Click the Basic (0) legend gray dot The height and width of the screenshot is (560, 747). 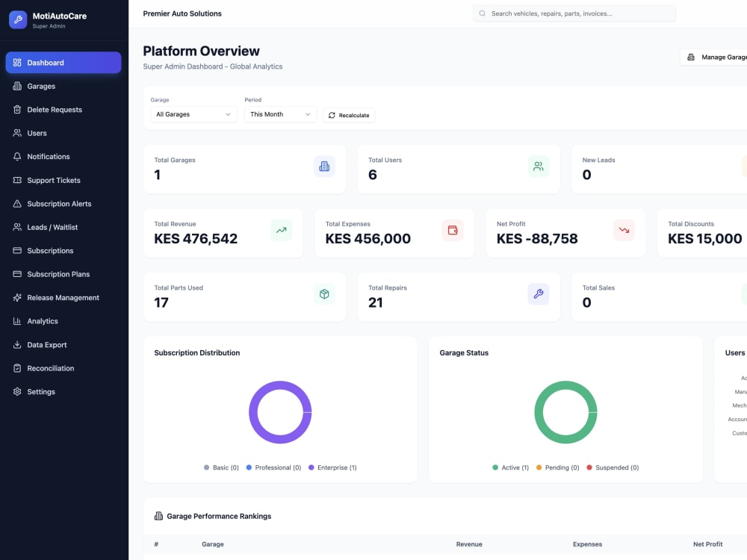coord(206,467)
